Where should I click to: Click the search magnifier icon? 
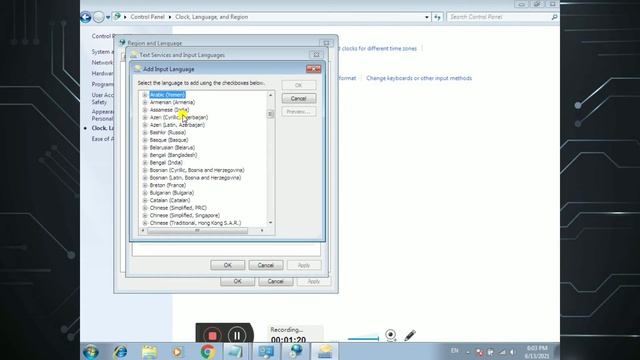click(554, 17)
